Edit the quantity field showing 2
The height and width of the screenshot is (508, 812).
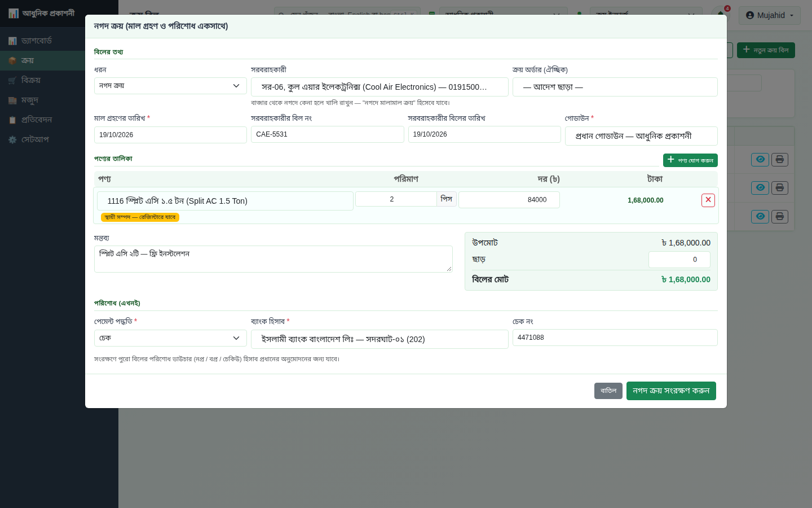[x=396, y=199]
